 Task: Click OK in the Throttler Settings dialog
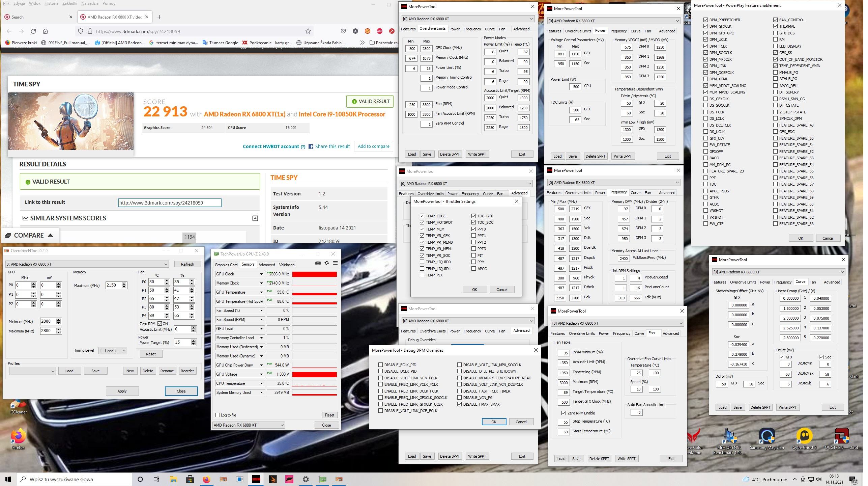point(474,290)
